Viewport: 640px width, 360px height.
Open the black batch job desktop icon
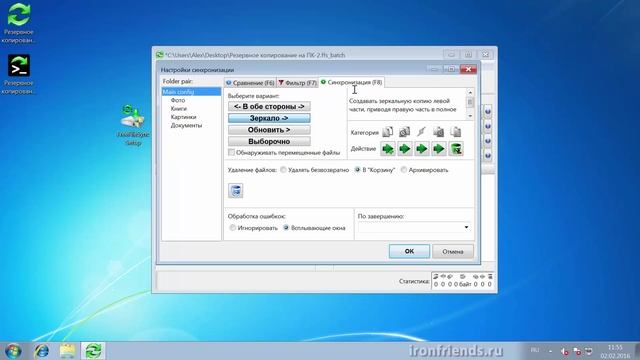click(18, 75)
